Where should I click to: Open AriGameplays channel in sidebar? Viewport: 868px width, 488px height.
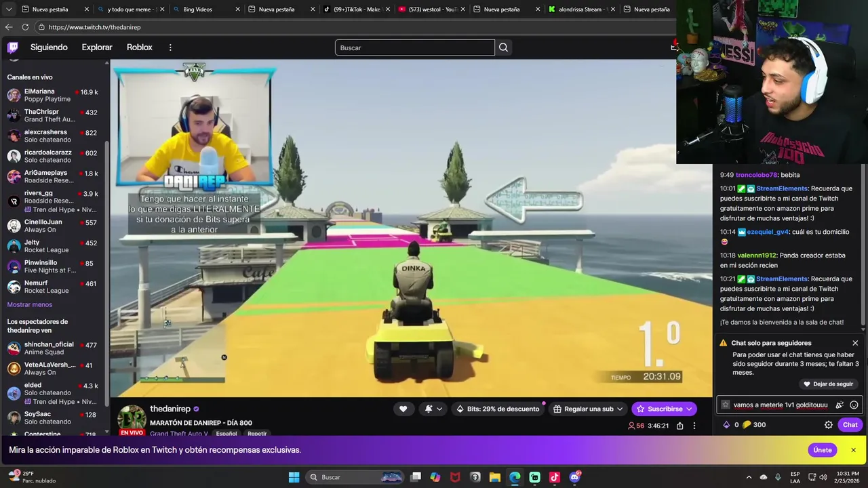coord(53,176)
